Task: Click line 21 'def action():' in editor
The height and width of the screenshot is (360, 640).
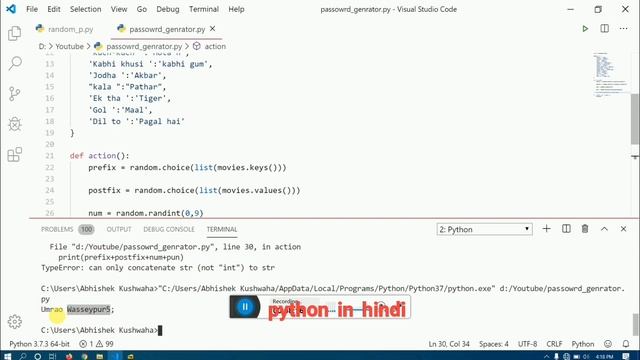Action: pyautogui.click(x=100, y=156)
